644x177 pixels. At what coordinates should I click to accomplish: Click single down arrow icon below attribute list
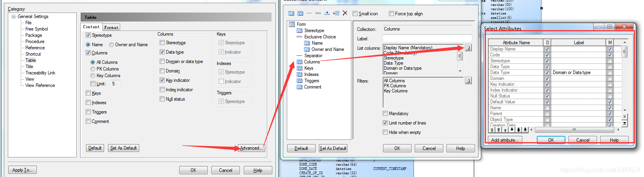[512, 130]
